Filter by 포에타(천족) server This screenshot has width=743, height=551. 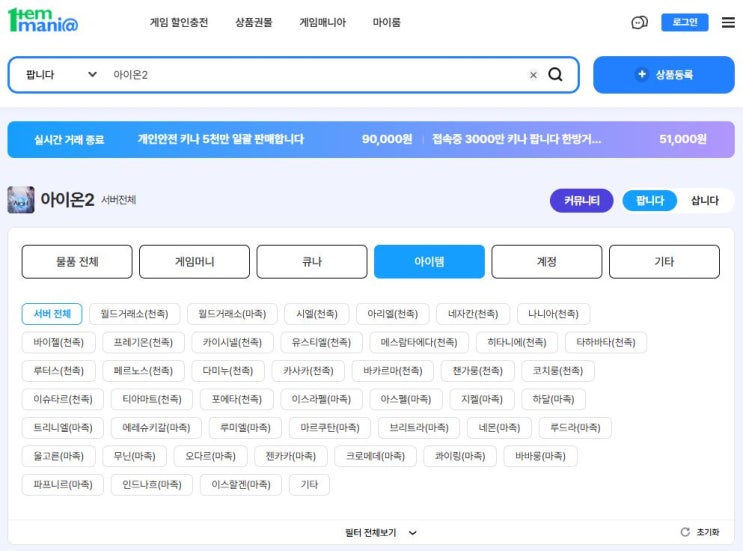click(x=237, y=399)
